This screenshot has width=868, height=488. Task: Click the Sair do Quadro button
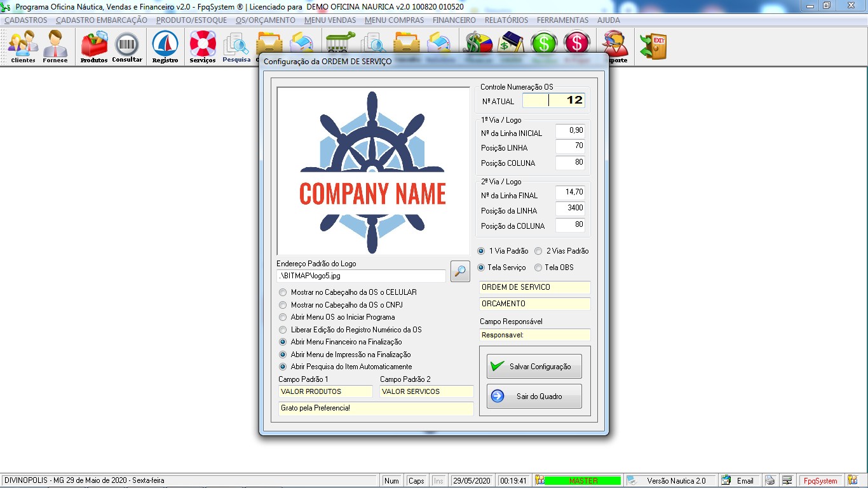pos(534,396)
